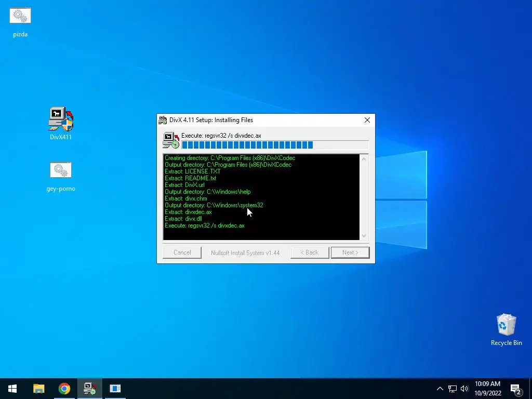
Task: Click the last green 'Execute: regsvr32' log line
Action: pos(205,225)
